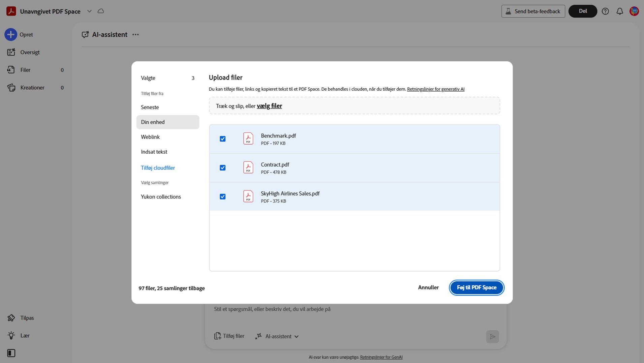The width and height of the screenshot is (644, 363).
Task: Click the Annuller button
Action: point(428,288)
